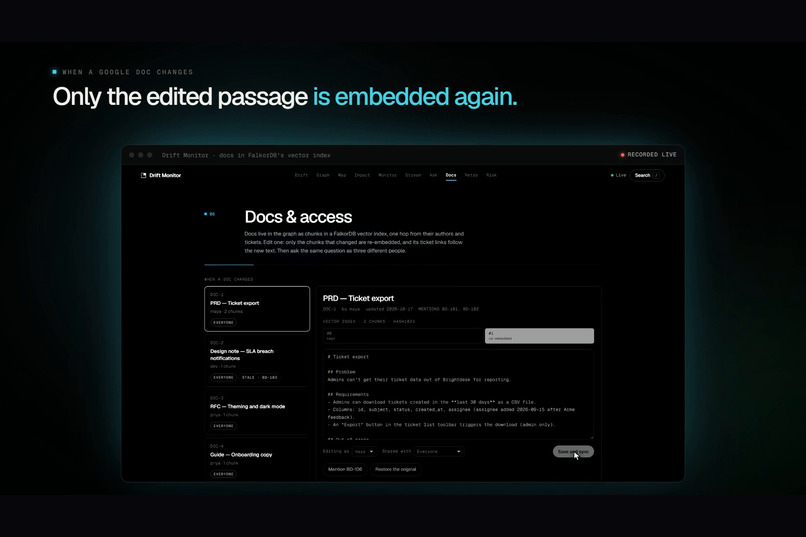Open the Shared with Everyone dropdown
Image resolution: width=806 pixels, height=537 pixels.
tap(438, 452)
